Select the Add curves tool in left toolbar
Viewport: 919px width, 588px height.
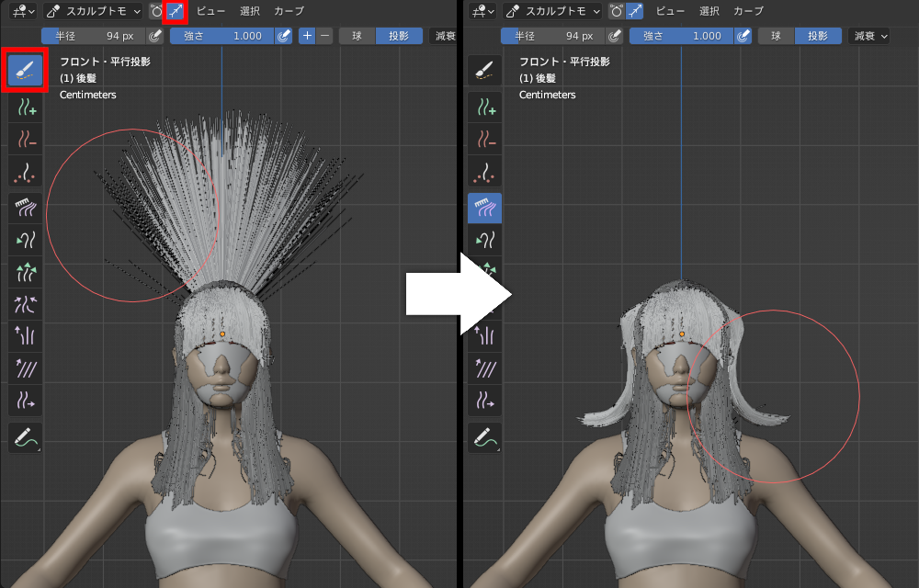point(26,107)
